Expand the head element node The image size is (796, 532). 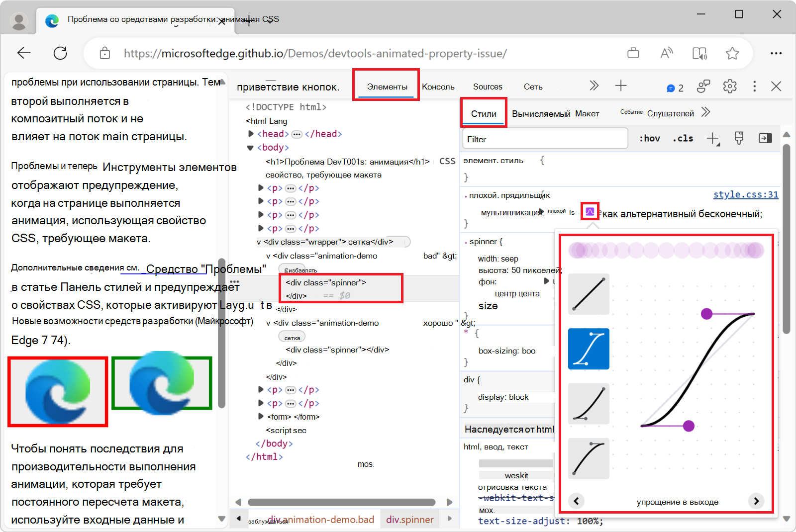(x=251, y=134)
